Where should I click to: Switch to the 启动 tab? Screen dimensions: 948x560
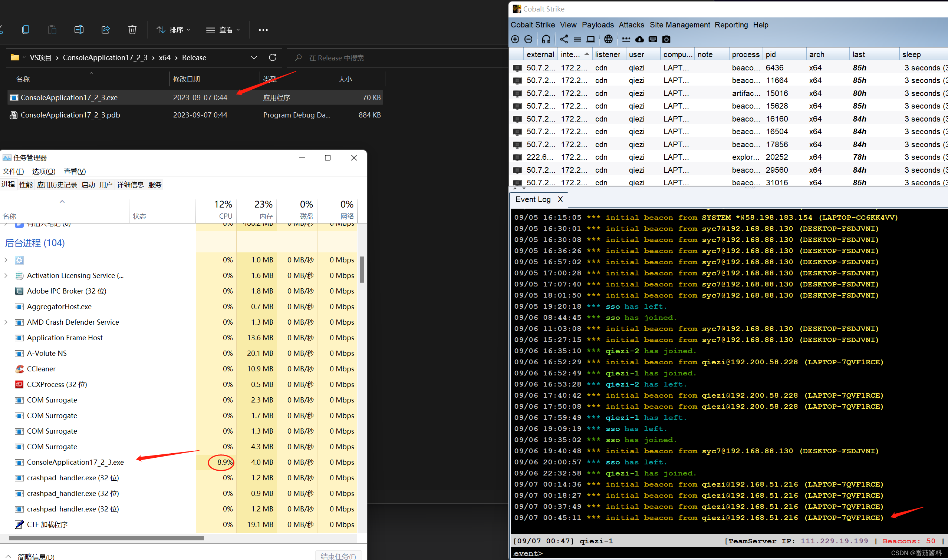88,185
